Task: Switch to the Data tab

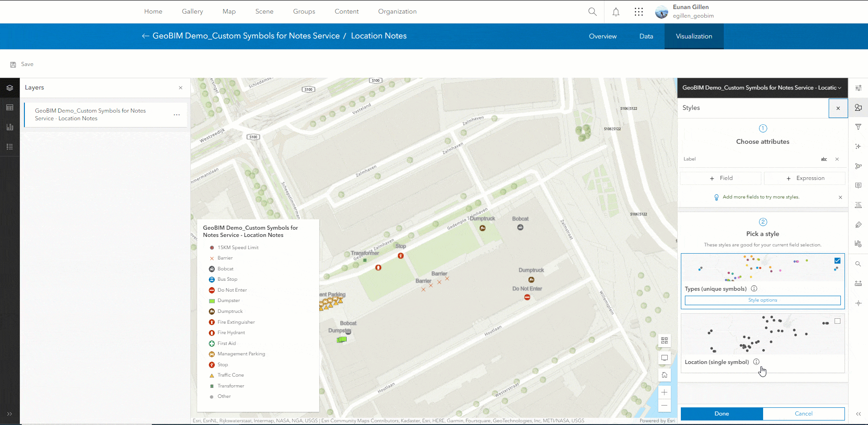Action: 646,36
